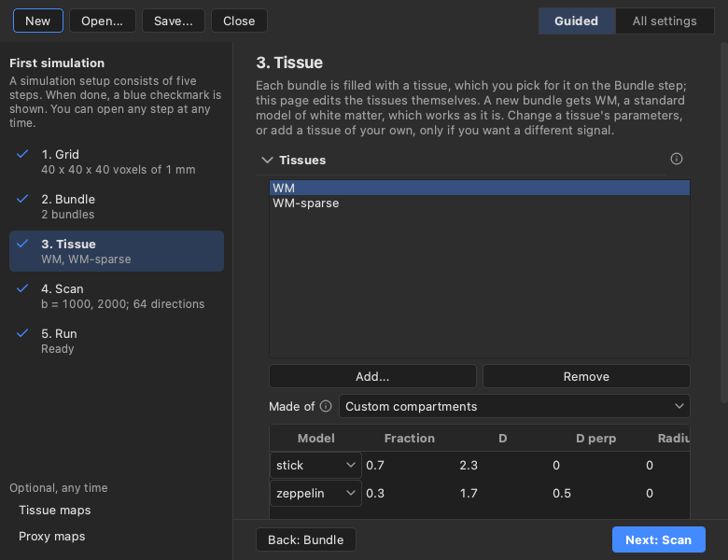The width and height of the screenshot is (728, 560).
Task: Click the Tissues section info icon
Action: 677,160
